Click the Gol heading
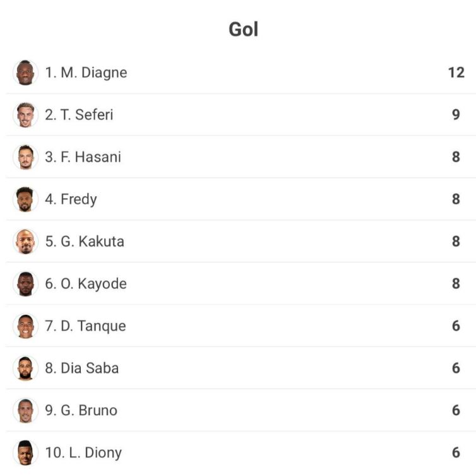The height and width of the screenshot is (475, 476). [243, 30]
